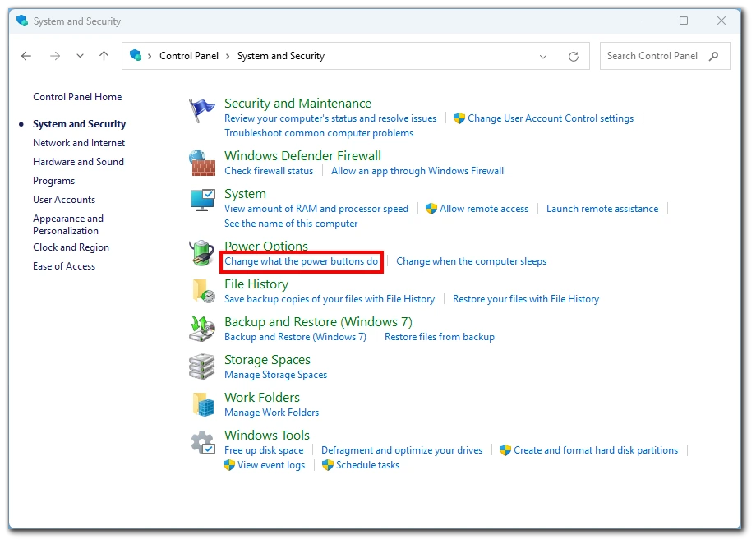Click Change when the computer sleeps
The width and height of the screenshot is (756, 544).
click(471, 261)
